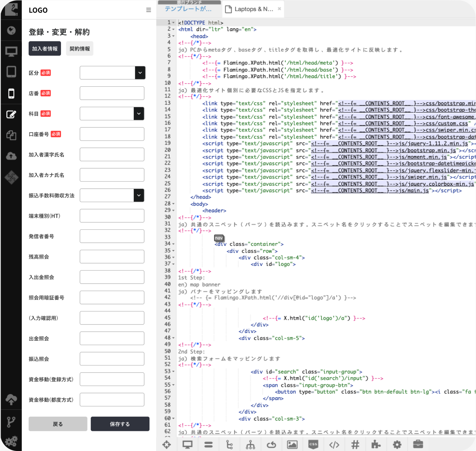Collapse the code fold arrow at line 2
Viewport: 476px width, 451px height.
tap(173, 29)
